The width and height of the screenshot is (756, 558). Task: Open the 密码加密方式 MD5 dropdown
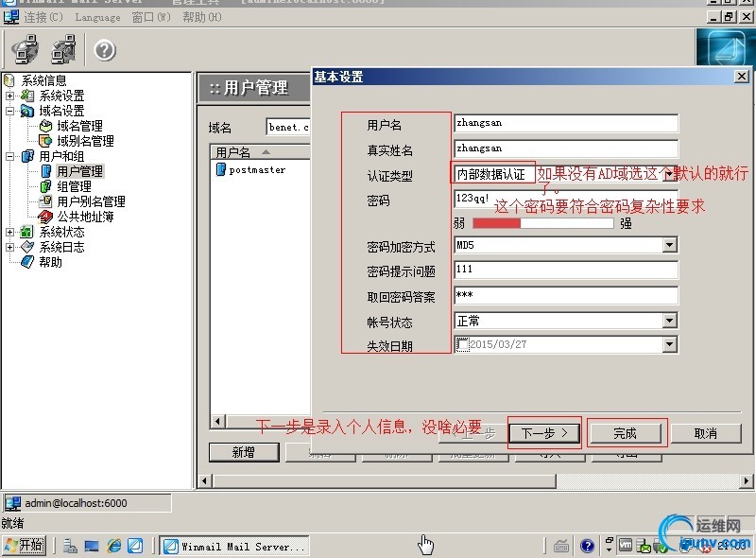click(x=669, y=245)
